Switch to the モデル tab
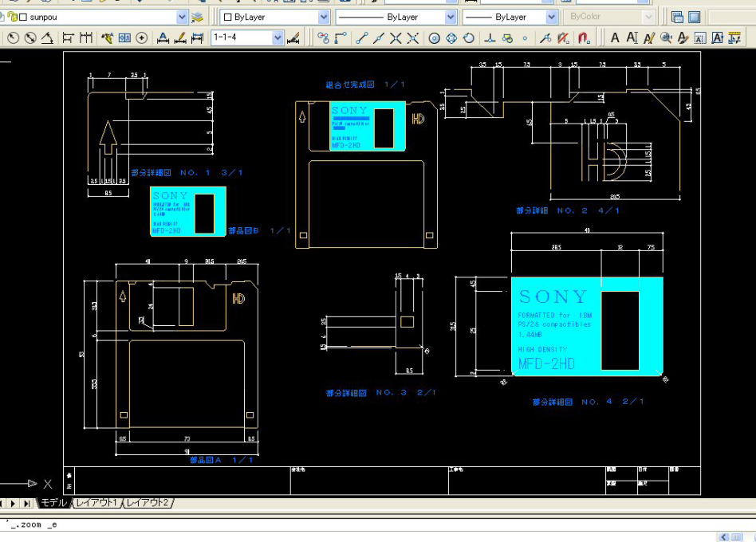Viewport: 756px width, 542px height. (53, 503)
